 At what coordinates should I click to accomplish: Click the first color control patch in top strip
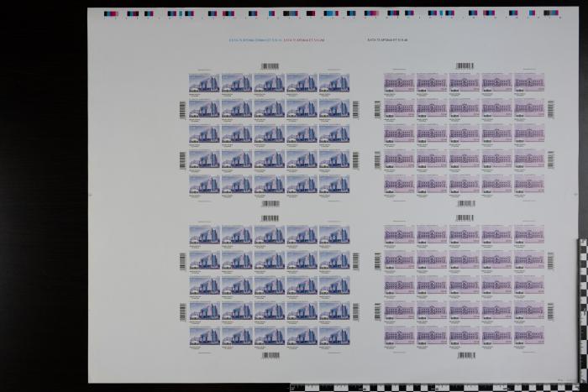tap(111, 14)
